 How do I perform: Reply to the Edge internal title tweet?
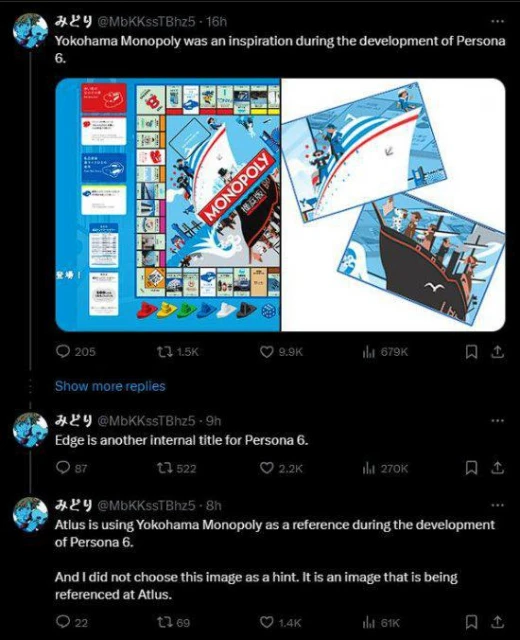[x=63, y=467]
